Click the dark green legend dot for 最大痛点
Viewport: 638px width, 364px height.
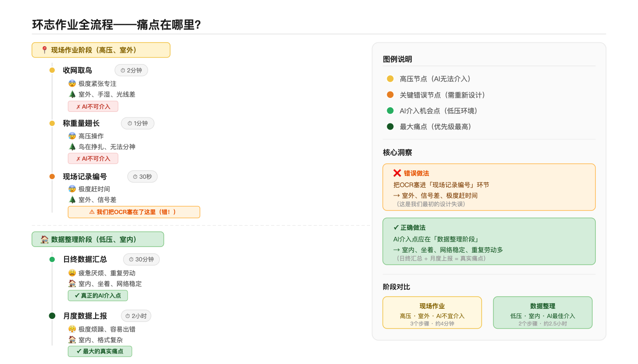click(x=390, y=126)
